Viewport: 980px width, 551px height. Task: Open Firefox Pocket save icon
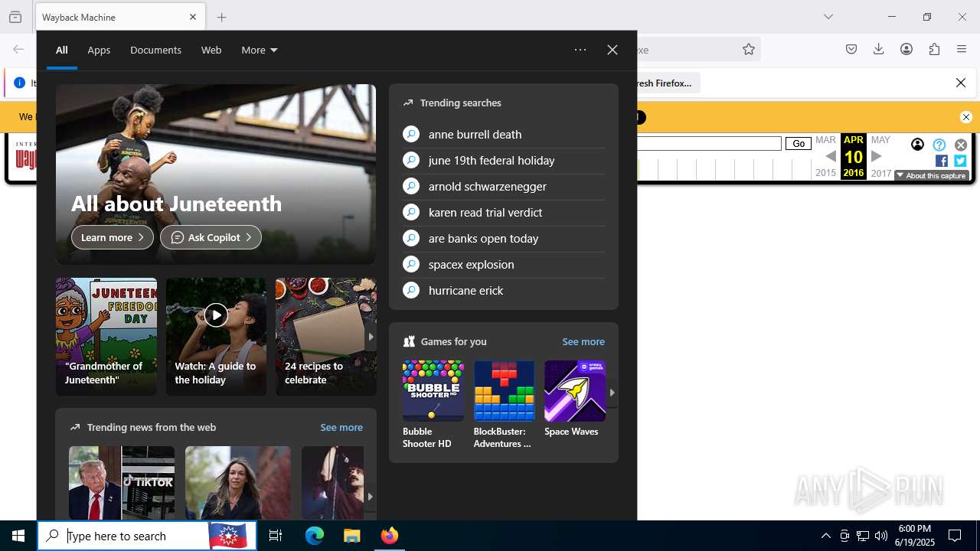tap(851, 49)
